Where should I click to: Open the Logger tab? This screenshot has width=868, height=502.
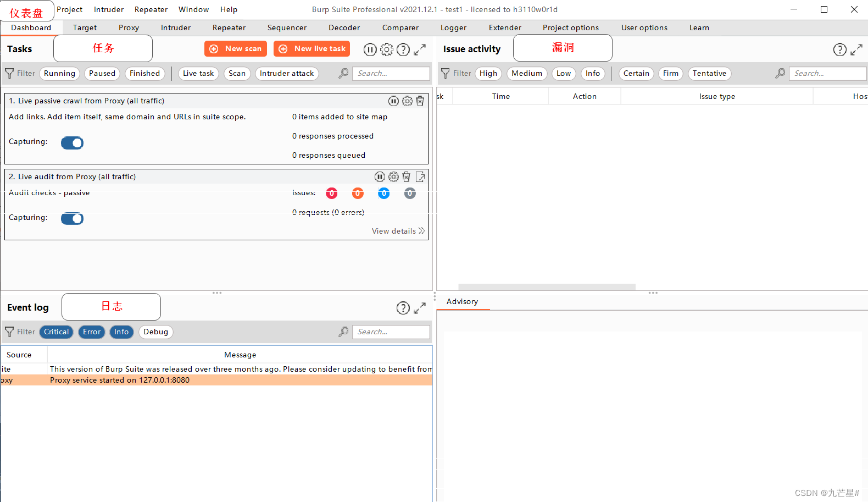[453, 27]
